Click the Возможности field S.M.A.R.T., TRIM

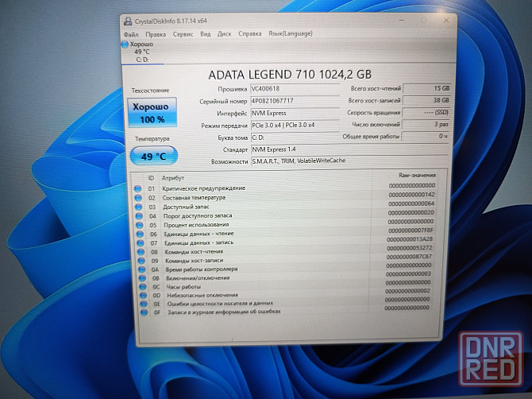350,161
